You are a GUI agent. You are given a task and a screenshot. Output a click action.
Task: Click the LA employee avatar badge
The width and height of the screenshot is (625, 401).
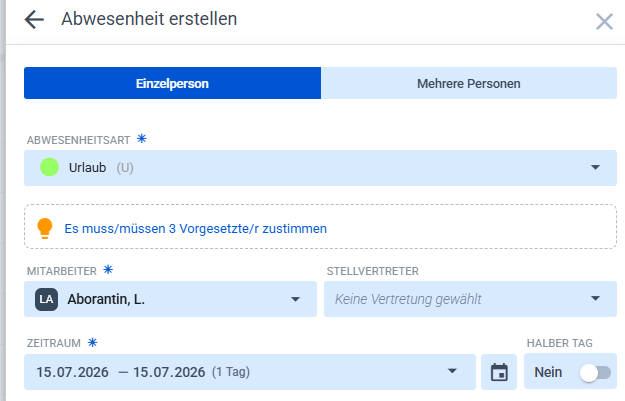[47, 299]
